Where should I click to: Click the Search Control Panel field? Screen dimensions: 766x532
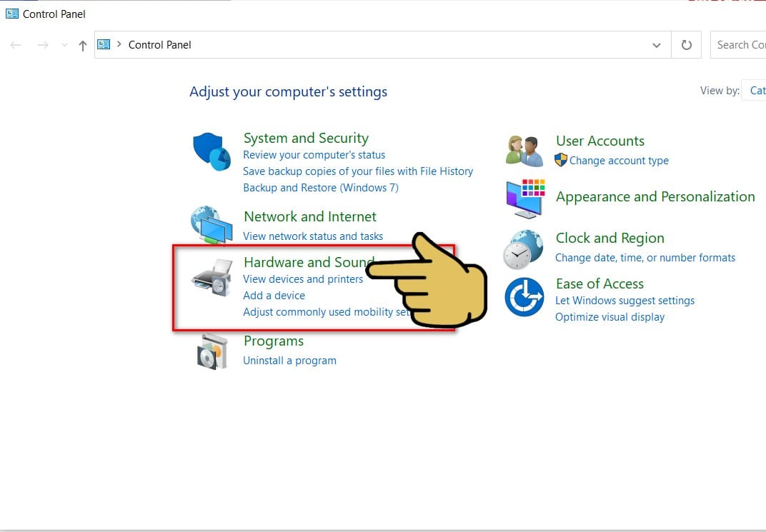pyautogui.click(x=738, y=45)
